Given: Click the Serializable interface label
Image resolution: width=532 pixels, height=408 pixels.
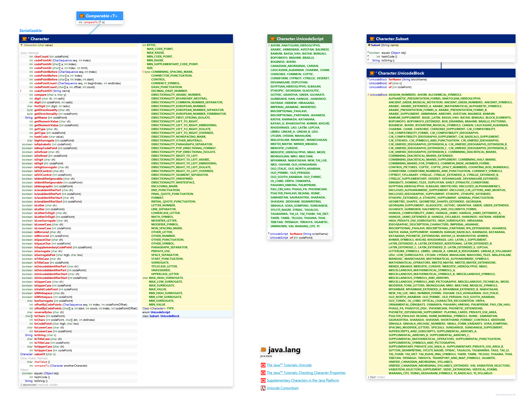Looking at the screenshot, I should point(31,31).
